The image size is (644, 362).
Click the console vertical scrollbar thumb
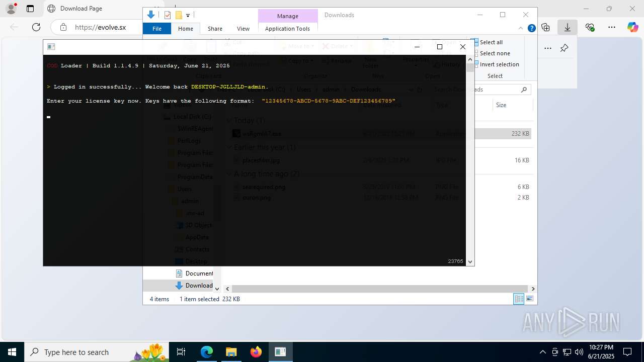pyautogui.click(x=470, y=67)
